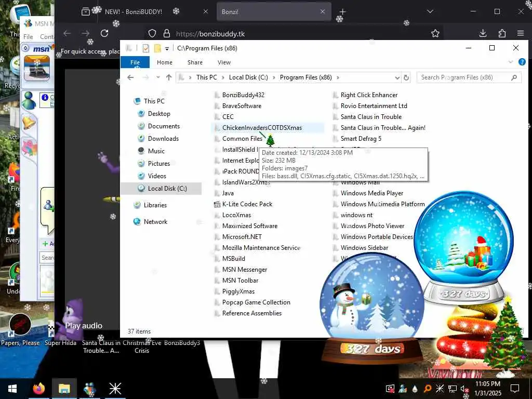Bookmark the page with Firefox star icon
The image size is (532, 399).
(435, 33)
